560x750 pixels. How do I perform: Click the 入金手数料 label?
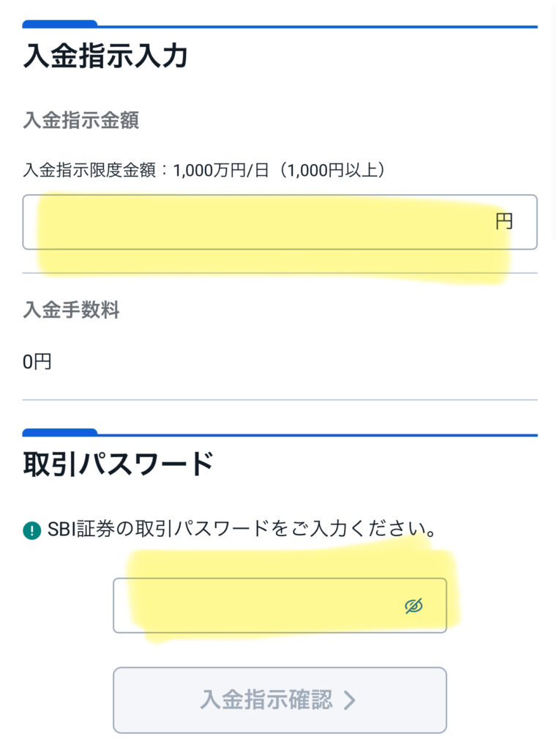coord(71,310)
